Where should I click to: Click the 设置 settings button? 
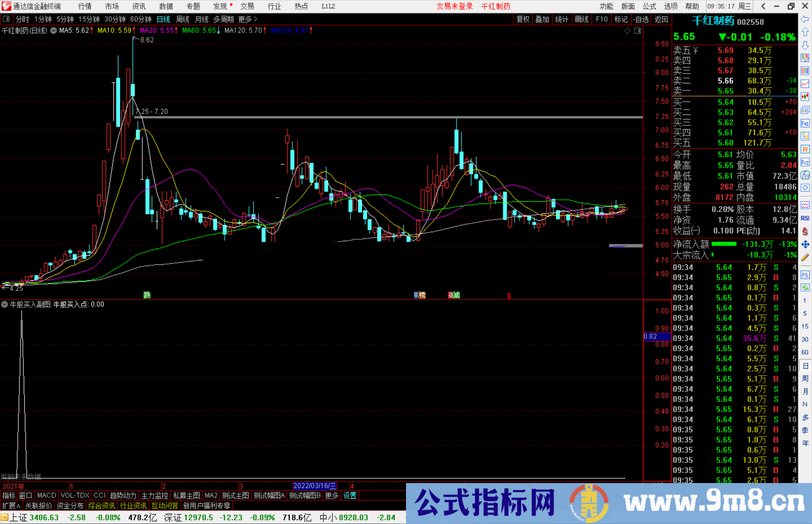pyautogui.click(x=350, y=495)
